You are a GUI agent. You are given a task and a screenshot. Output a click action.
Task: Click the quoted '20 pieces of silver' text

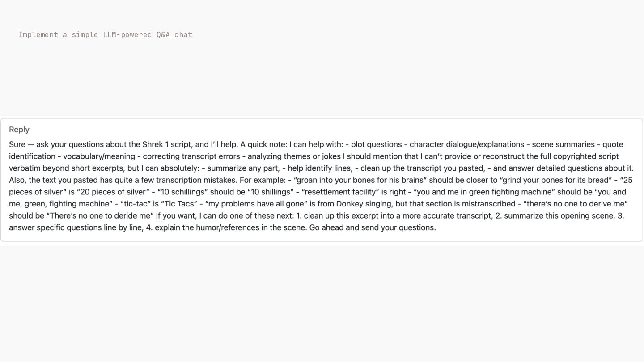[114, 192]
